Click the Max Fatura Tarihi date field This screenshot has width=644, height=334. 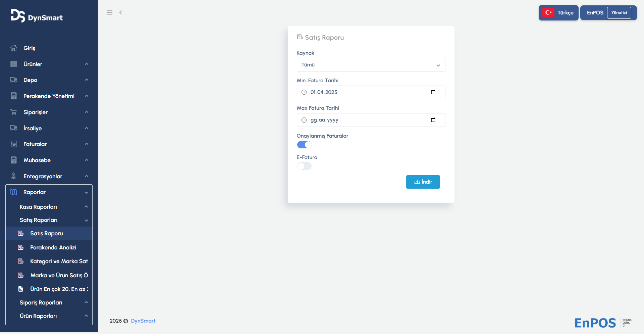tap(366, 120)
